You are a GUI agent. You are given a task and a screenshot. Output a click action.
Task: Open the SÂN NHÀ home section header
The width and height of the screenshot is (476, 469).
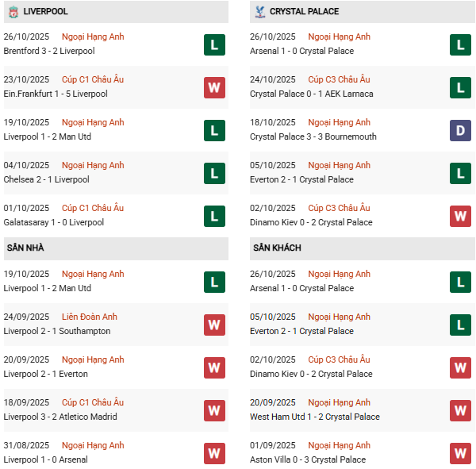pos(25,248)
